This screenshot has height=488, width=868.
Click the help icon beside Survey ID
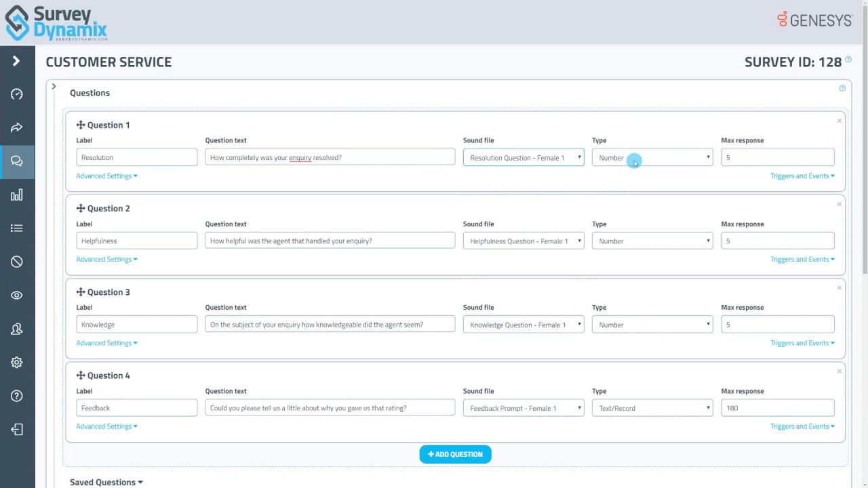click(848, 61)
